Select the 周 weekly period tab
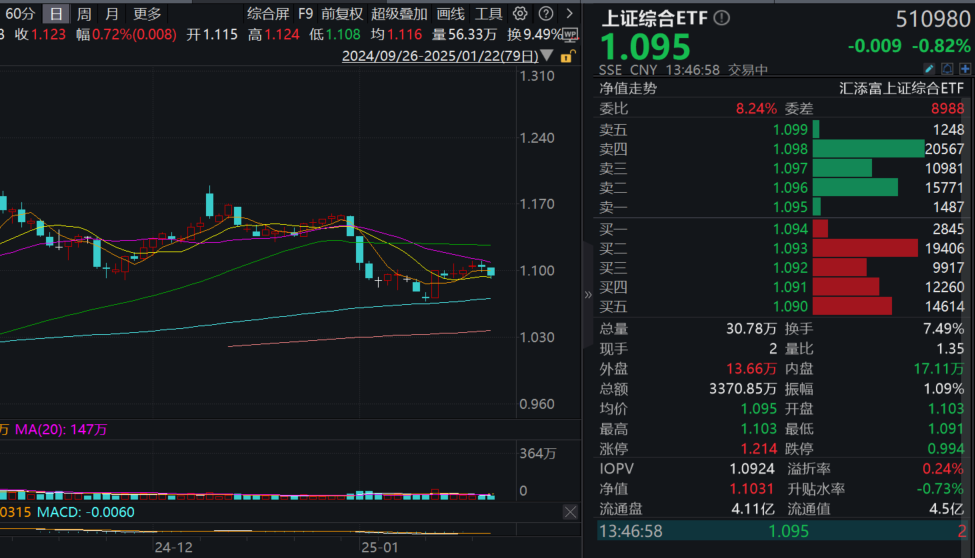The width and height of the screenshot is (975, 558). pyautogui.click(x=84, y=14)
